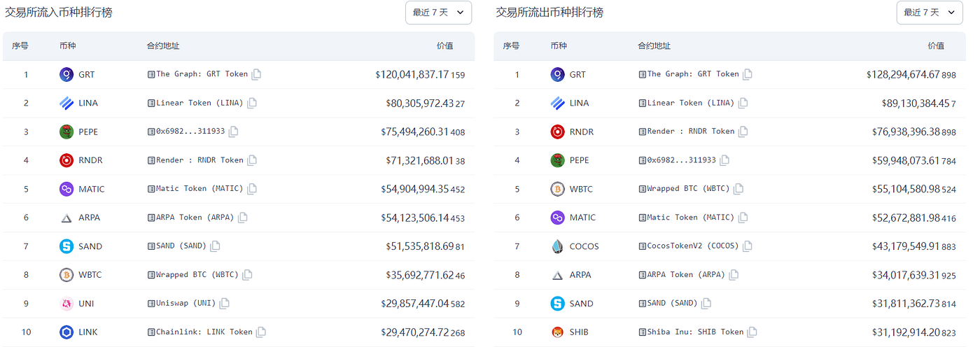980x347 pixels.
Task: Copy UNI contract address in inflow table
Action: pyautogui.click(x=224, y=304)
